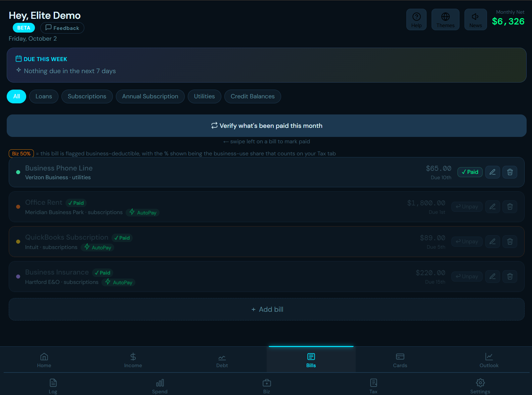
Task: Open the Settings gear tab
Action: click(x=480, y=386)
